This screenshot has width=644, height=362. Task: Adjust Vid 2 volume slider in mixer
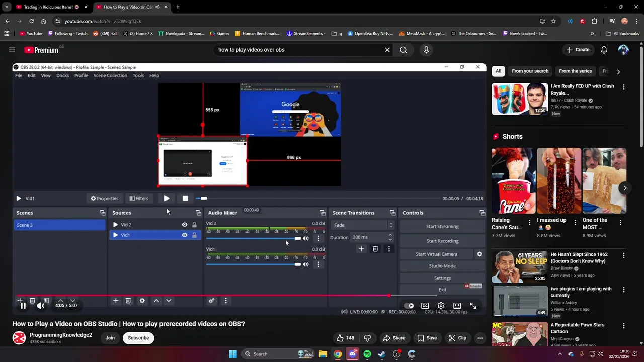click(254, 238)
